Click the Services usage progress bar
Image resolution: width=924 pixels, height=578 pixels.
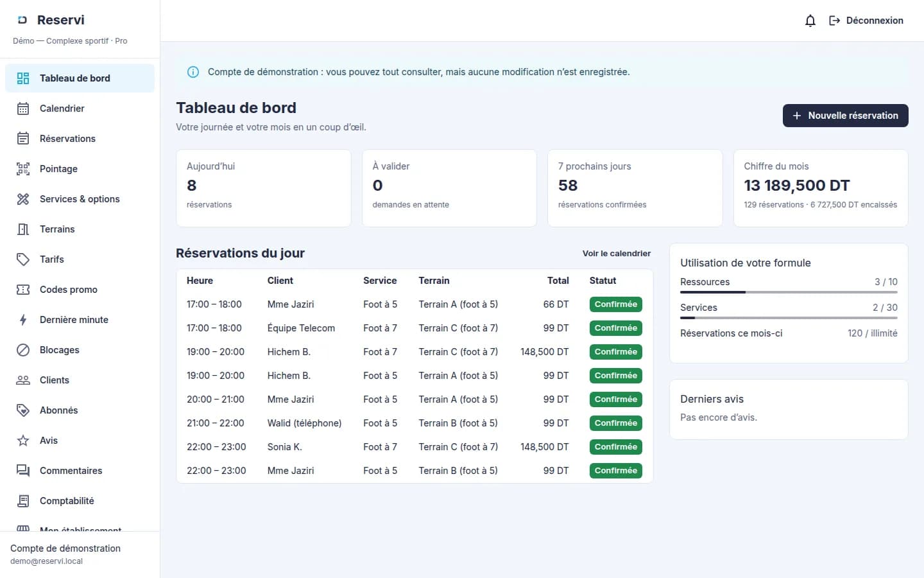coord(789,318)
